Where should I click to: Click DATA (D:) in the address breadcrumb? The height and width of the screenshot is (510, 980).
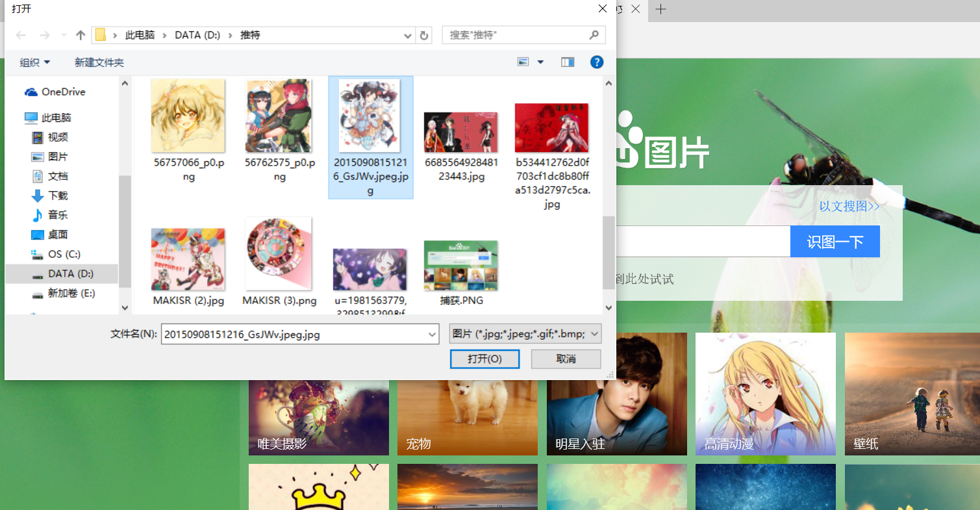click(x=197, y=35)
